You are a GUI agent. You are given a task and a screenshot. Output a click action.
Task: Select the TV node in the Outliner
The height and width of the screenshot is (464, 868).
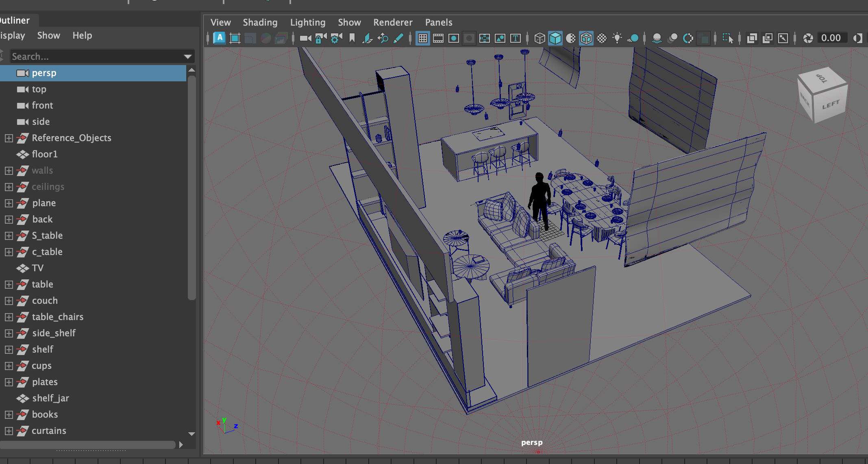click(x=38, y=268)
